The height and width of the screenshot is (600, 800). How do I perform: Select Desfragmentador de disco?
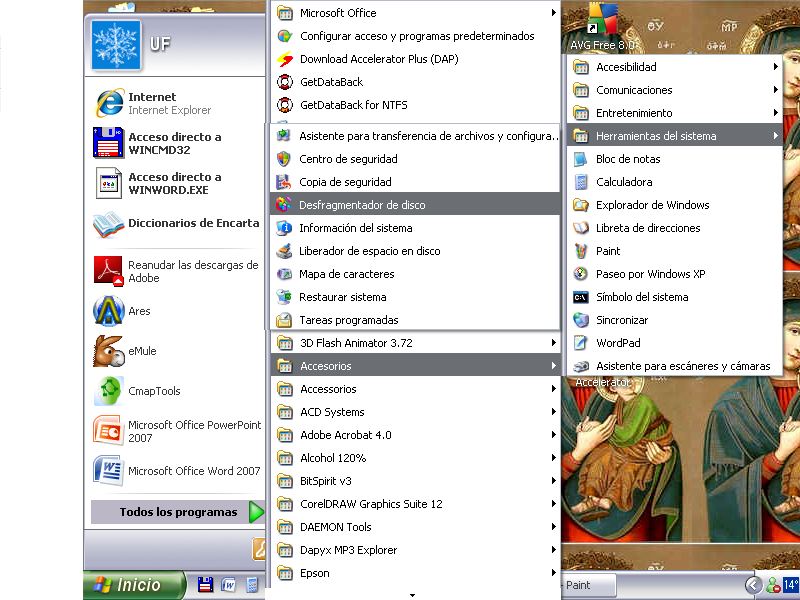[361, 205]
